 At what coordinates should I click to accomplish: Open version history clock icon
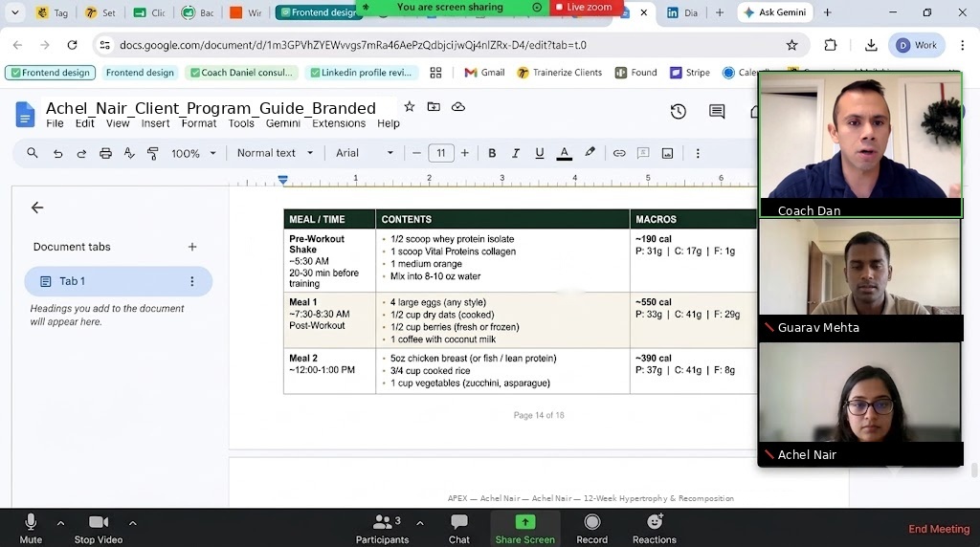point(679,111)
